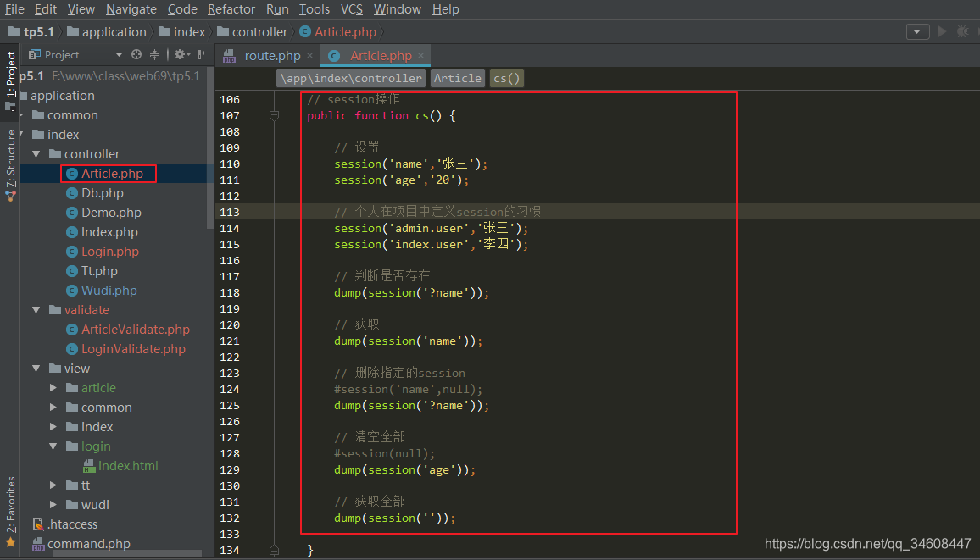
Task: Expand the tt folder
Action: click(53, 485)
